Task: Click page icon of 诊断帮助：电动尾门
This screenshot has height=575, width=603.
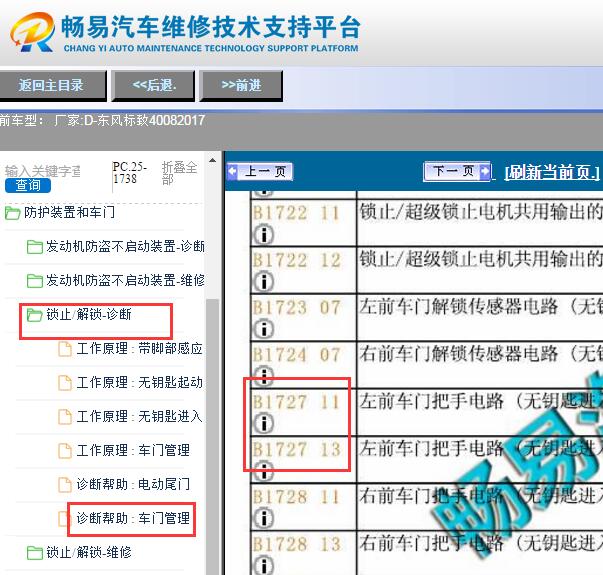Action: pyautogui.click(x=65, y=485)
